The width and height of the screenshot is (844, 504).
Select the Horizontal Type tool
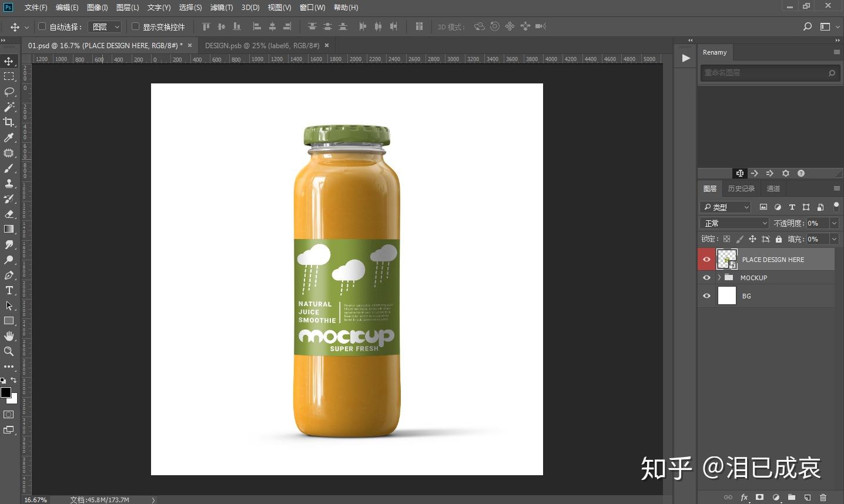click(9, 290)
